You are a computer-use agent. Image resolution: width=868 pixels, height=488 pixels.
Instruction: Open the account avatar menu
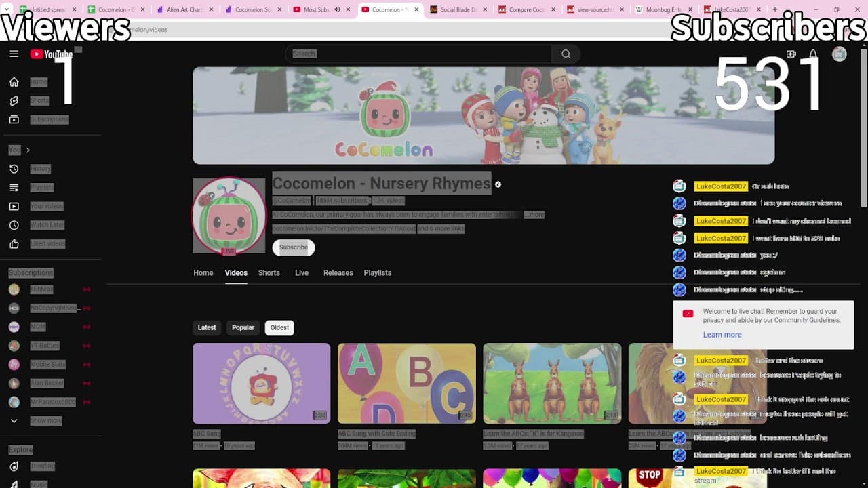click(840, 54)
